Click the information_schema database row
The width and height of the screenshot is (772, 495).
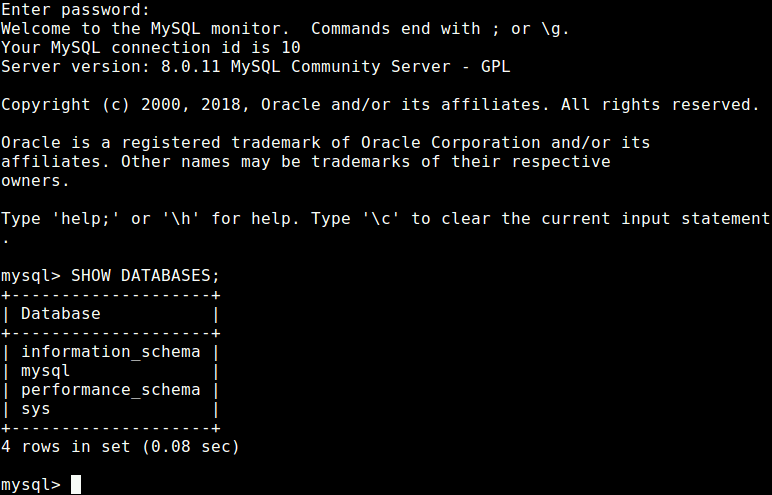(111, 352)
